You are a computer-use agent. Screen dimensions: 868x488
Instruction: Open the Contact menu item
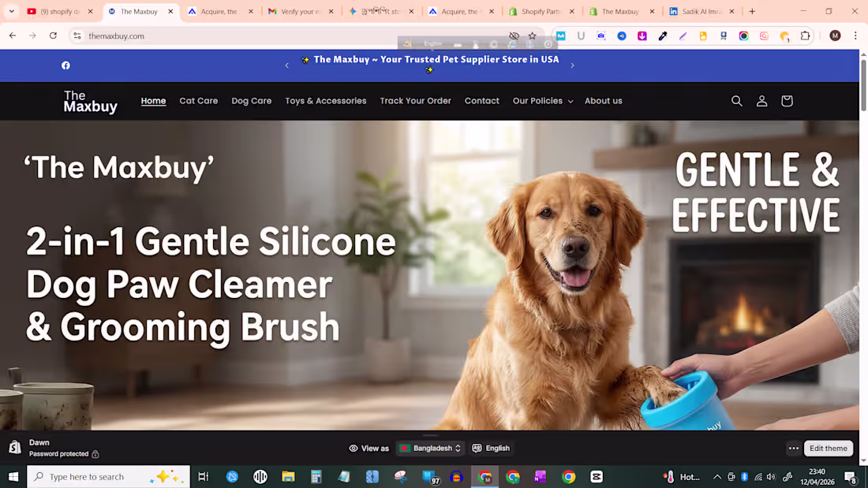tap(481, 101)
